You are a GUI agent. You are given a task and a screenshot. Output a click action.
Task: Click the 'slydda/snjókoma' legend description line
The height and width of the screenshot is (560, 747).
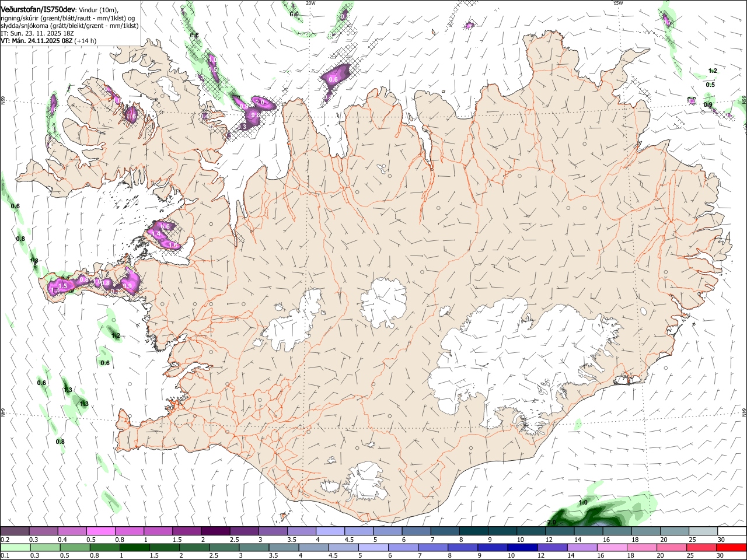click(69, 26)
